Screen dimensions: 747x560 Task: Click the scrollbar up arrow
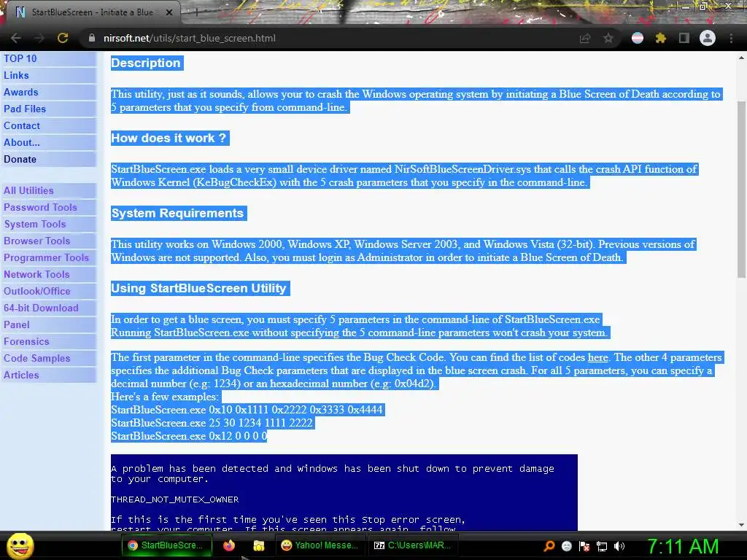click(741, 58)
